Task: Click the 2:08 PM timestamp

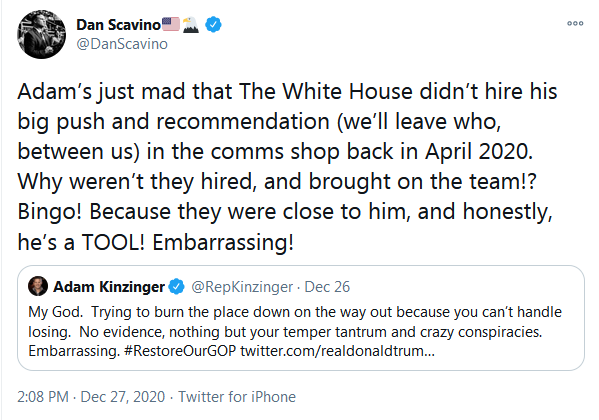Action: click(43, 397)
